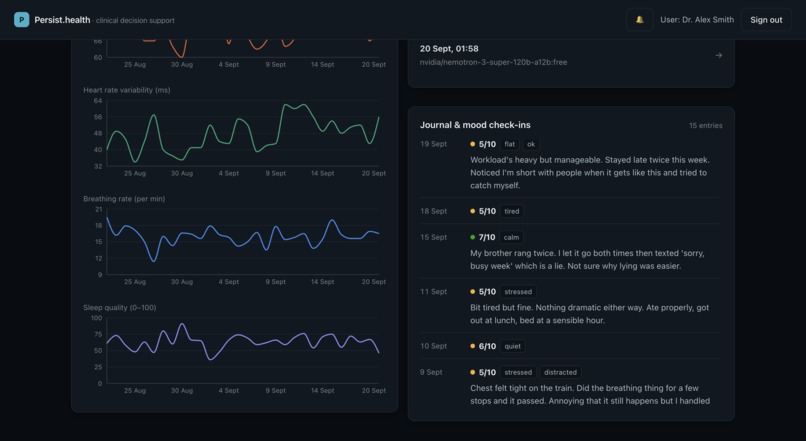806x441 pixels.
Task: Click the 15 entries count
Action: [705, 125]
